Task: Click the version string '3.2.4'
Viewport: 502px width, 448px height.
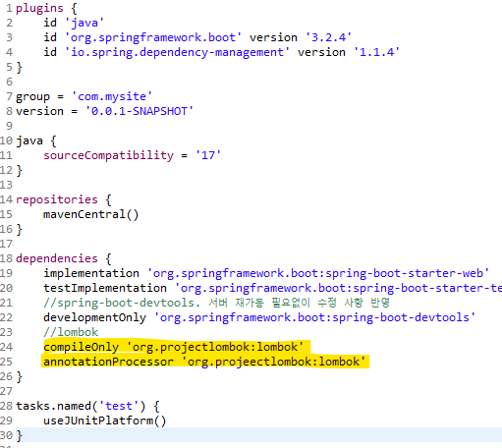Action: [x=328, y=37]
